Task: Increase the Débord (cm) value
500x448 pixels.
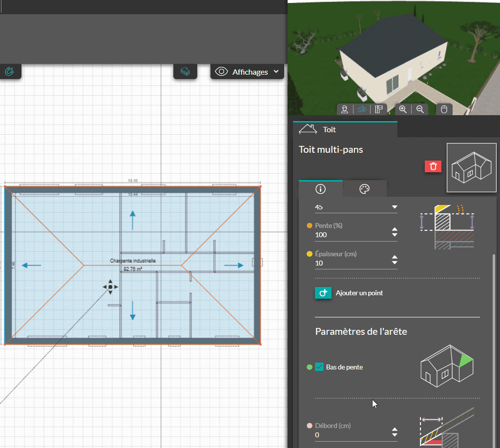Action: tap(395, 430)
